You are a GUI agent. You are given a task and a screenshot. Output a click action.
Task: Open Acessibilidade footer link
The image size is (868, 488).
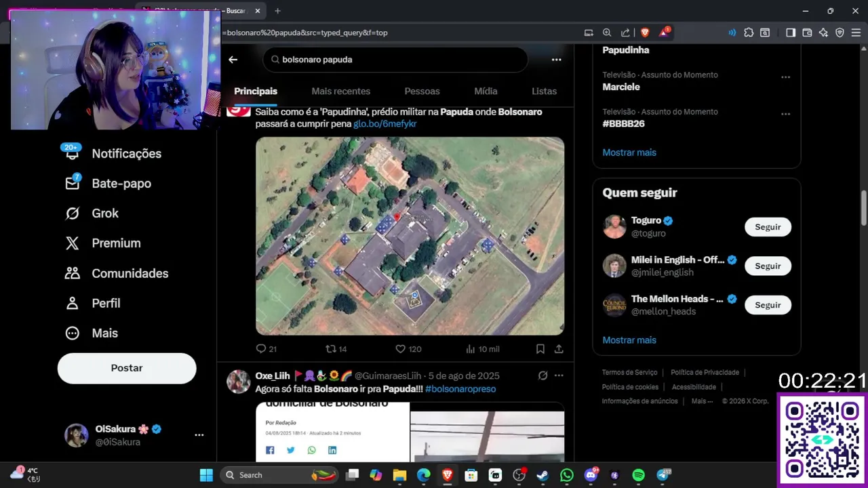694,387
